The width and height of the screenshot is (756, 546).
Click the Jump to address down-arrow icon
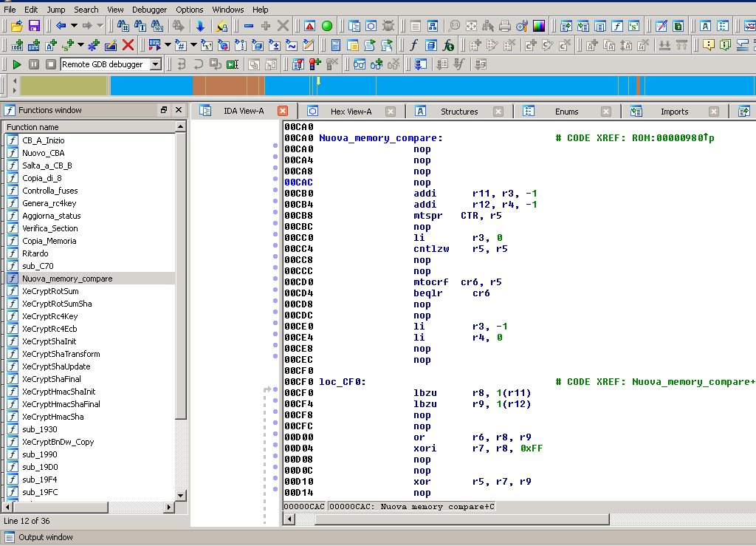[x=199, y=26]
